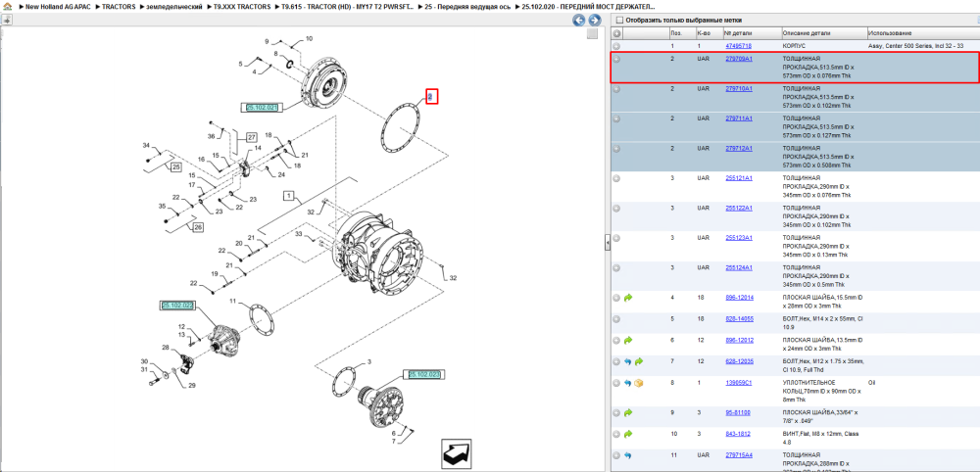
Task: Click blue back arrow icon in row 139659C1
Action: tap(628, 383)
